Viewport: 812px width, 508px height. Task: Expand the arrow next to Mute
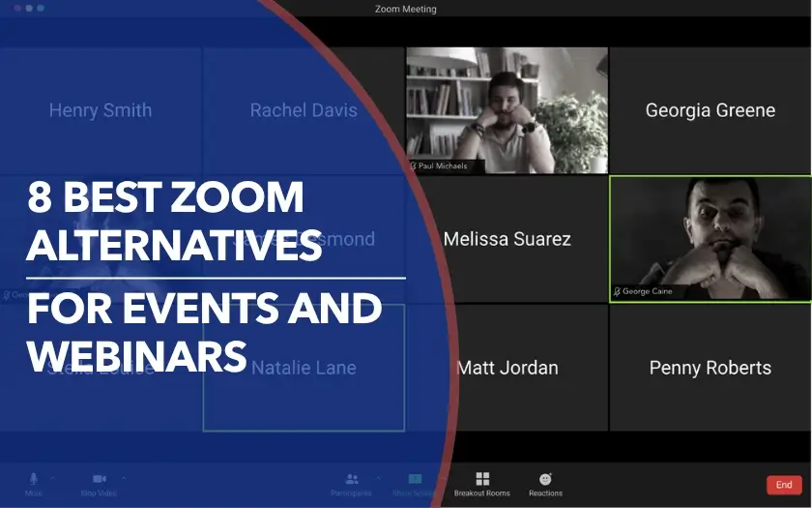click(53, 478)
